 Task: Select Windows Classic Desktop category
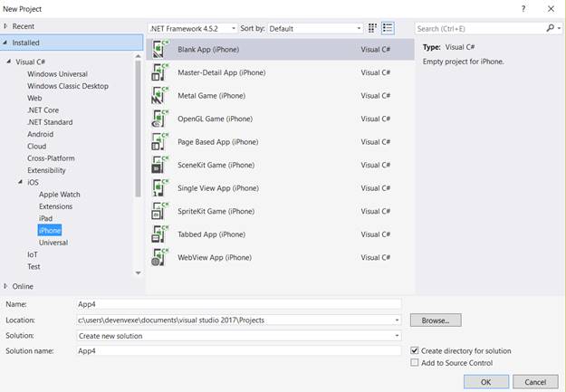(x=68, y=86)
